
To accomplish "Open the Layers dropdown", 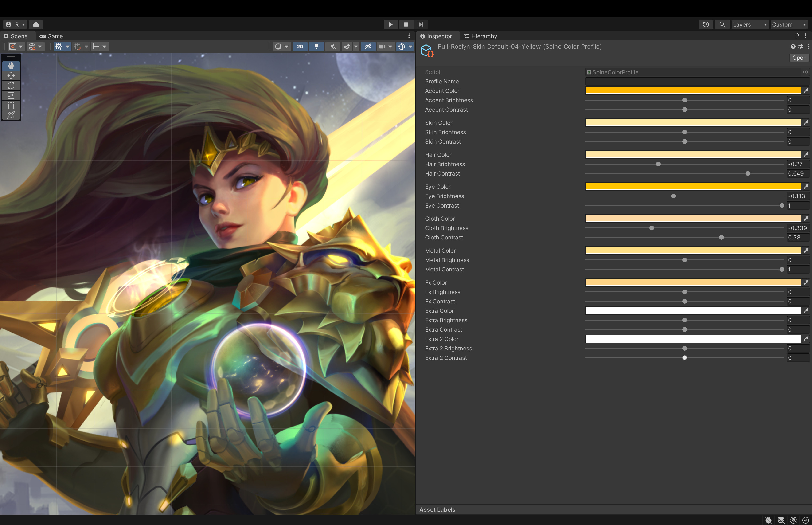I will point(750,24).
